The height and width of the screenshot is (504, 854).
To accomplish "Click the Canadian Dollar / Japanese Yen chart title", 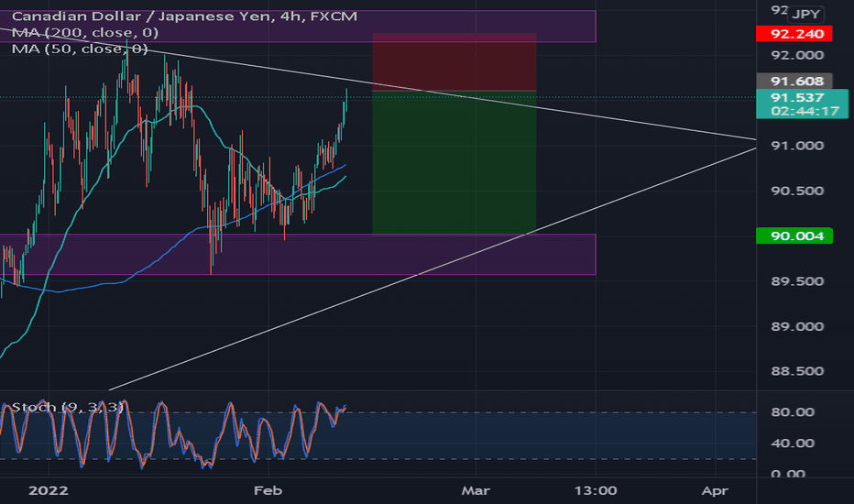I will 184,16.
